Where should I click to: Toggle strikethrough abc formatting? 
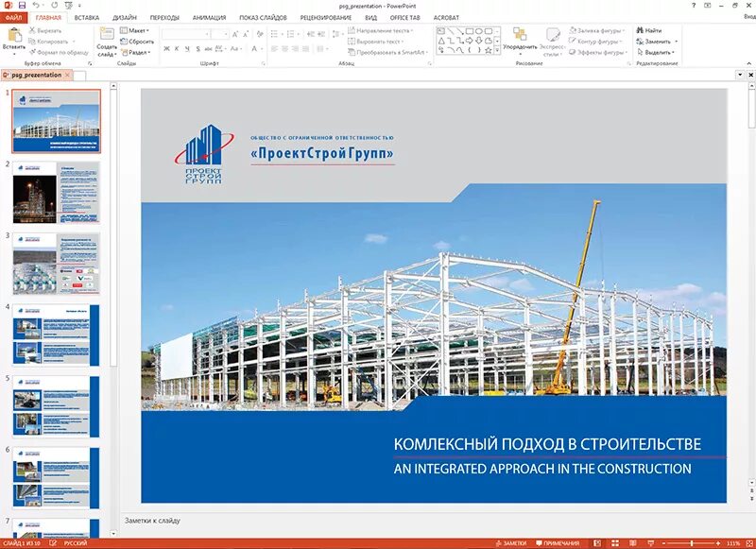click(x=208, y=49)
